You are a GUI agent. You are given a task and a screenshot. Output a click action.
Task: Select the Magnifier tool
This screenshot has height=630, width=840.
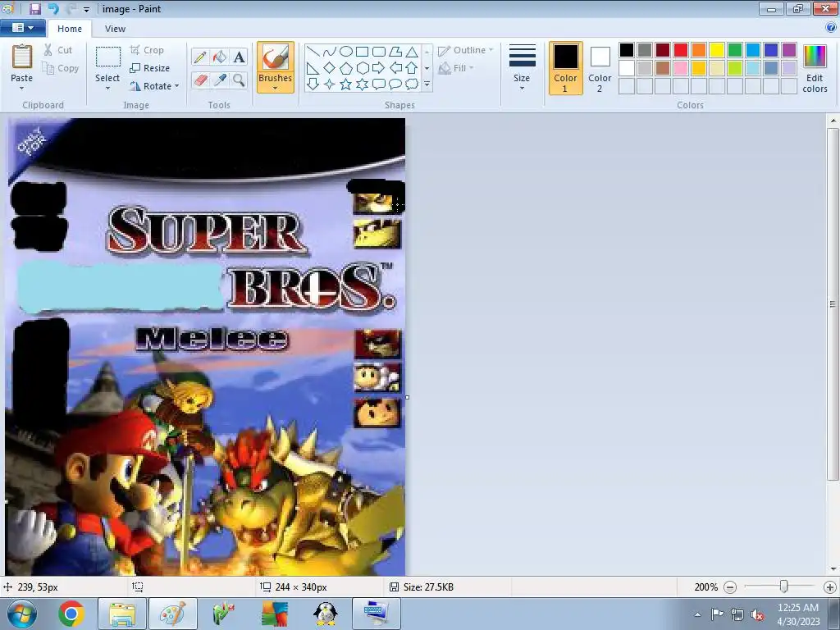[x=239, y=80]
